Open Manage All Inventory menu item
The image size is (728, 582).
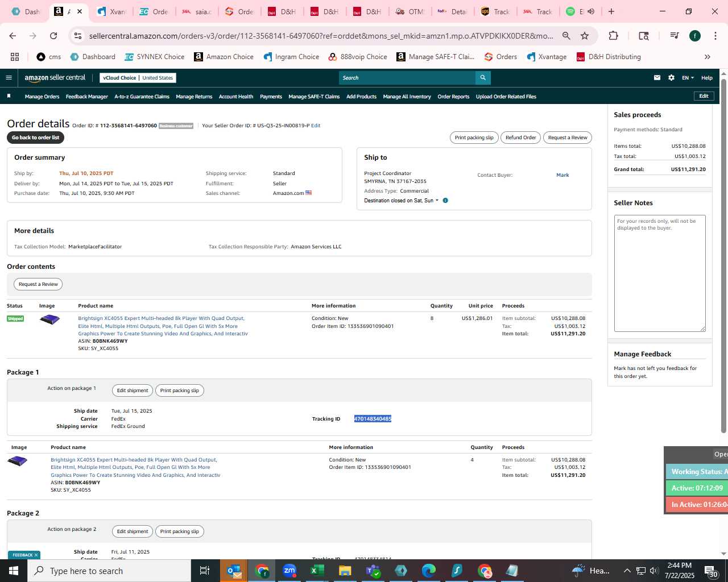(407, 97)
